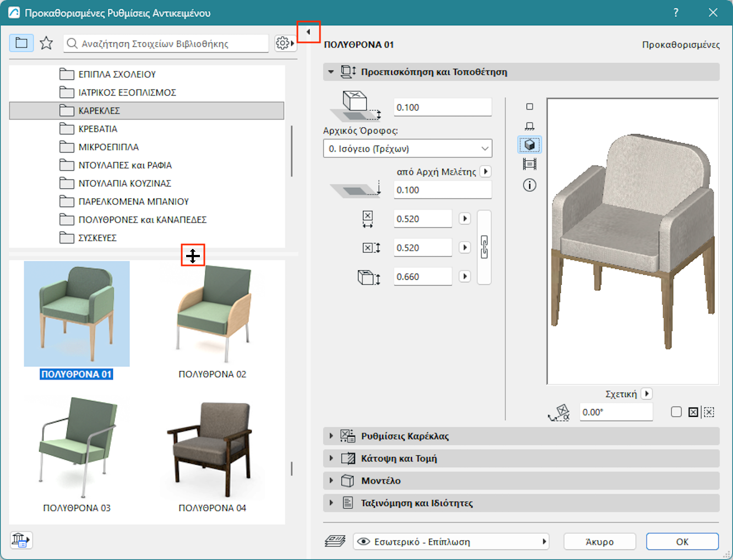
Task: Expand the Μοντέλο section
Action: point(381,481)
